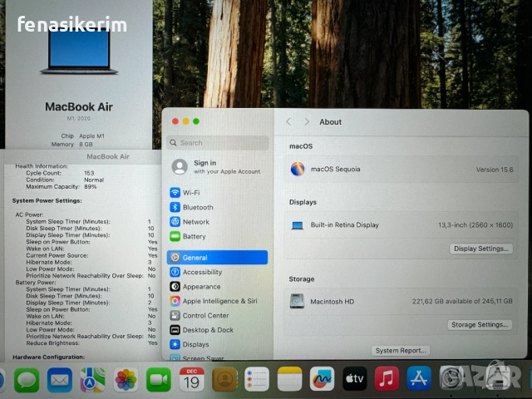Launch FaceTime from the Dock

point(159,380)
